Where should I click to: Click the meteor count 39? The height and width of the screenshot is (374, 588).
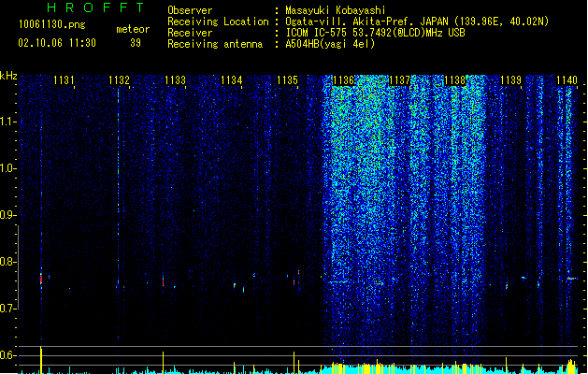[136, 43]
